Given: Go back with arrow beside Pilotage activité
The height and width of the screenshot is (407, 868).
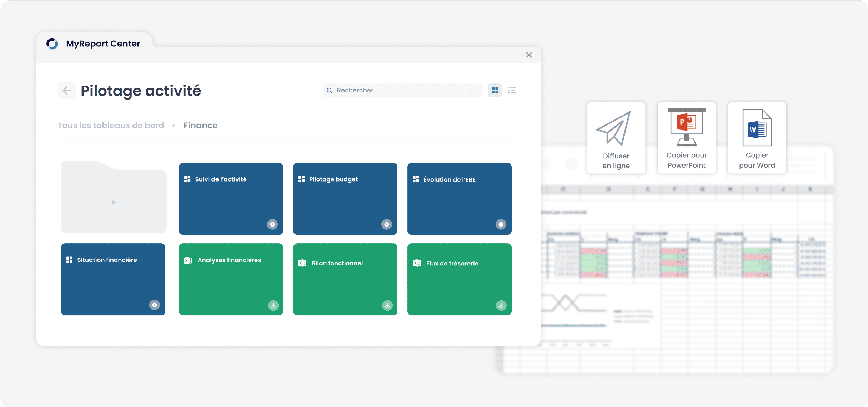Looking at the screenshot, I should pos(67,91).
